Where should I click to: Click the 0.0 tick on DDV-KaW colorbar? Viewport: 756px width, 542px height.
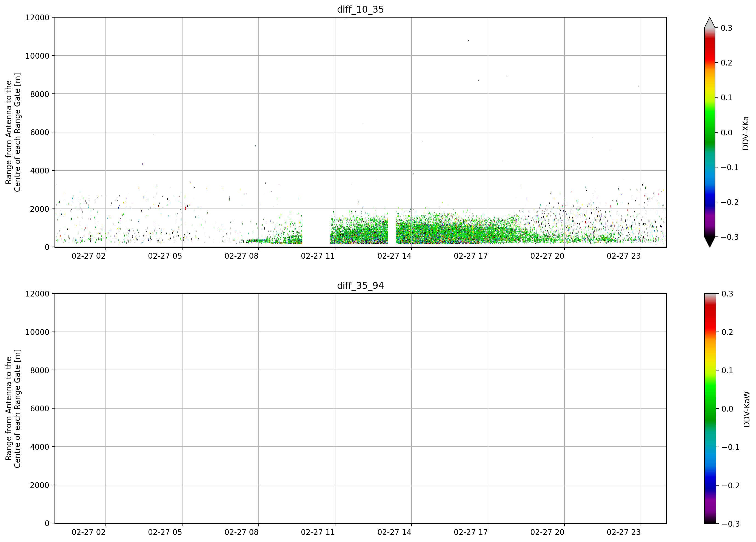[x=727, y=409]
